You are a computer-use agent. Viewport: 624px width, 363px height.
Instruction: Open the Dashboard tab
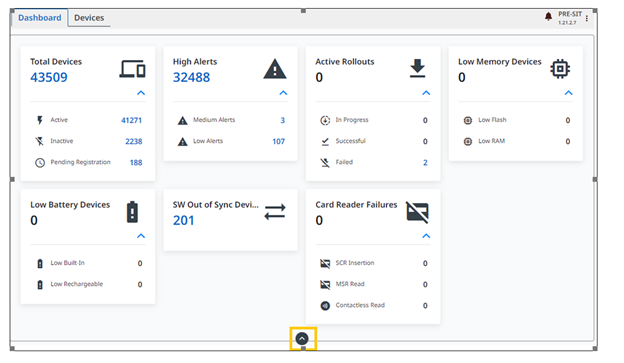tap(39, 18)
